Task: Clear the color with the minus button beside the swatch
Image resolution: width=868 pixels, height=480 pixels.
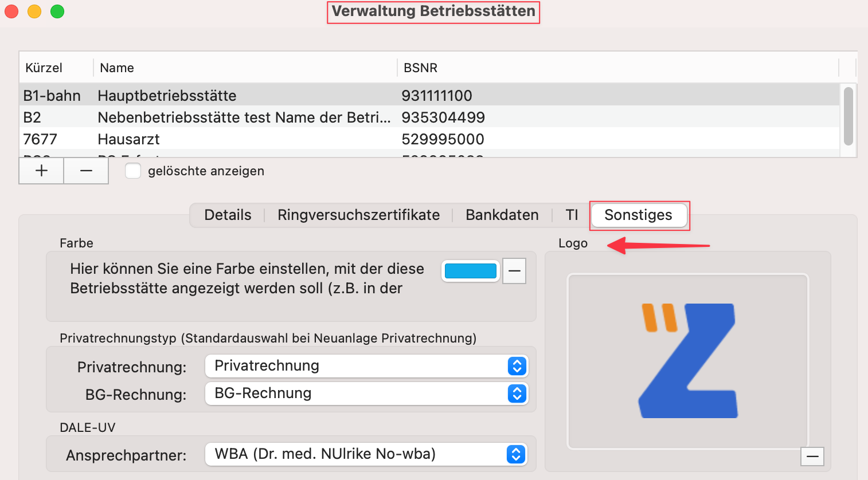Action: 514,271
